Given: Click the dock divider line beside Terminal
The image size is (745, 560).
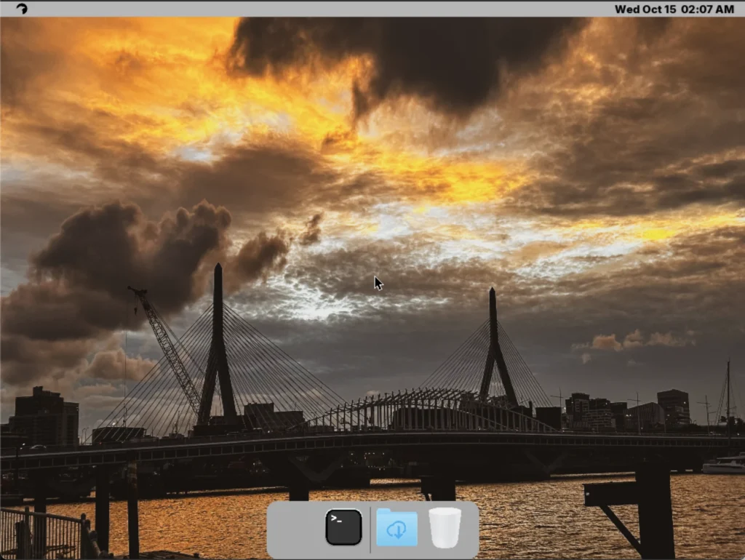Looking at the screenshot, I should pos(370,528).
